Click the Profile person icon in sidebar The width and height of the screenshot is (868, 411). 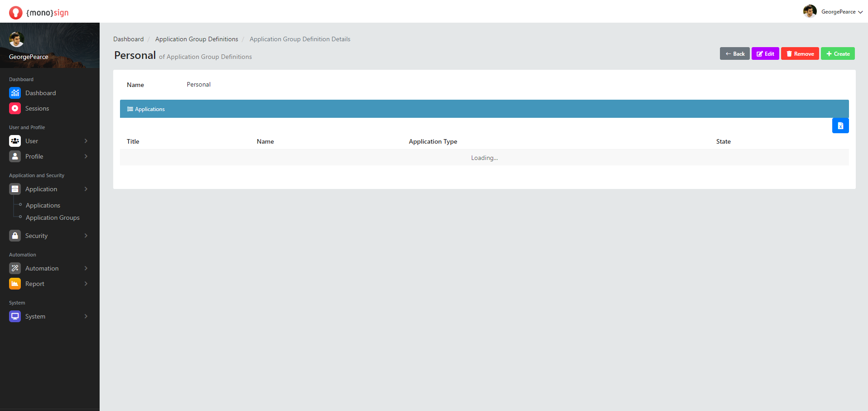(x=15, y=156)
